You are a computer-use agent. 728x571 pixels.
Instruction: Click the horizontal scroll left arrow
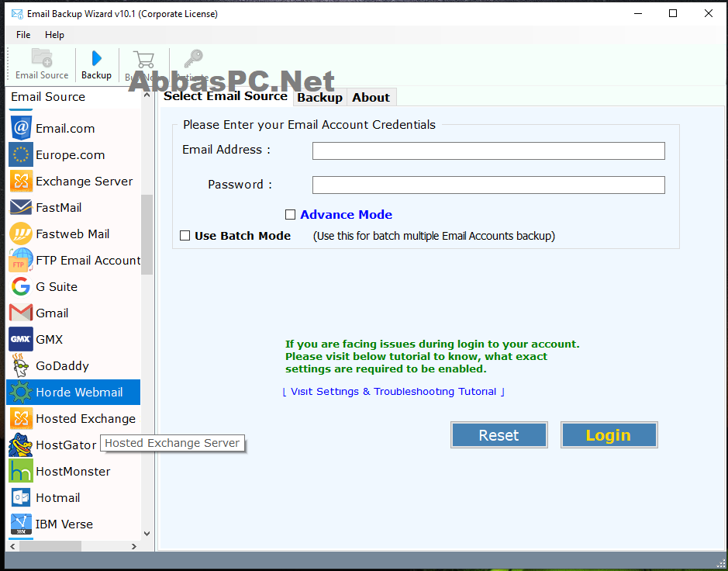(12, 546)
